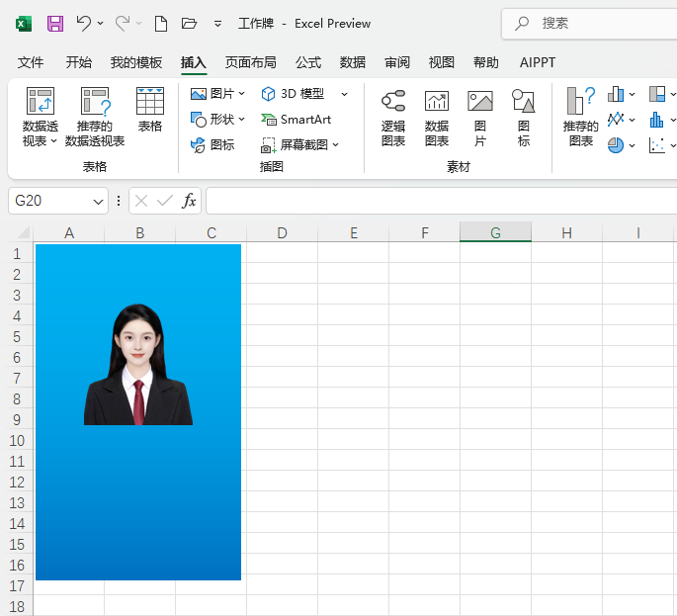The height and width of the screenshot is (616, 677).
Task: Click into the 搜索 search box
Action: pyautogui.click(x=589, y=24)
